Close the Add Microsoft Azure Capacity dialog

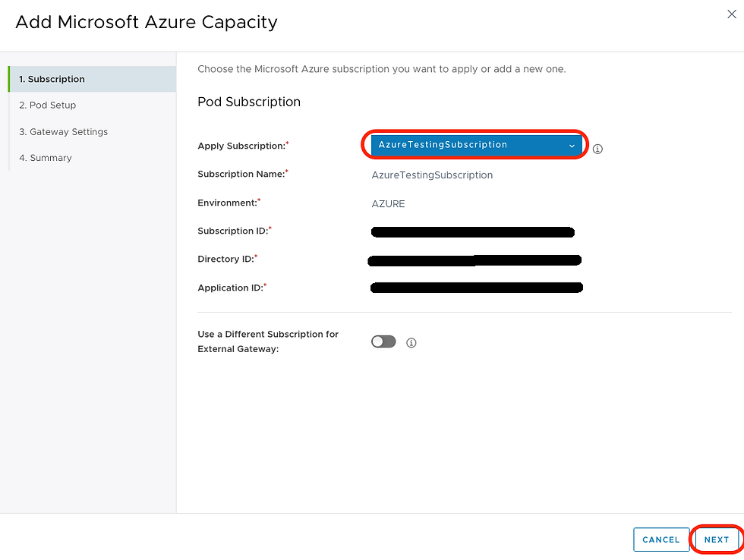(732, 14)
